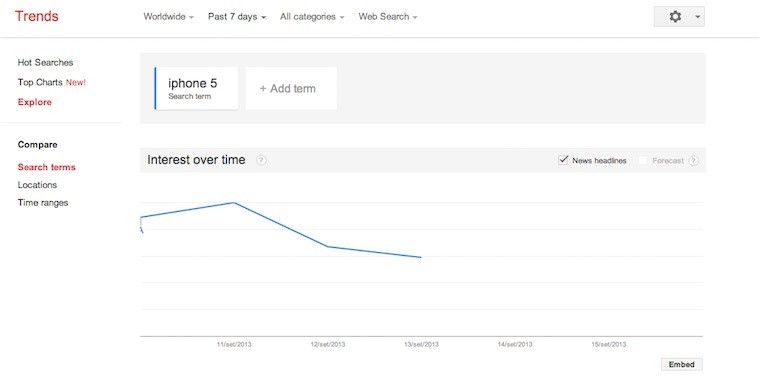Image resolution: width=760 pixels, height=381 pixels.
Task: Click the Interest over time heading
Action: point(196,160)
